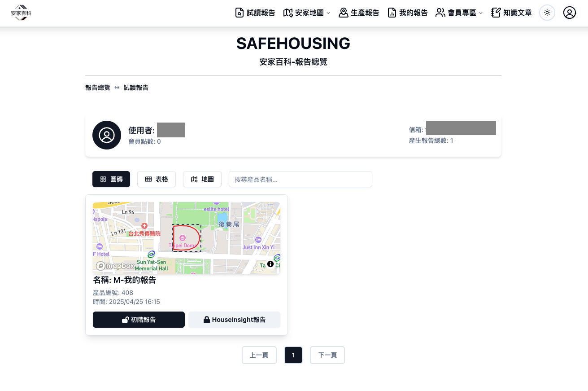Open the unlocked 初階報告 report

(139, 320)
